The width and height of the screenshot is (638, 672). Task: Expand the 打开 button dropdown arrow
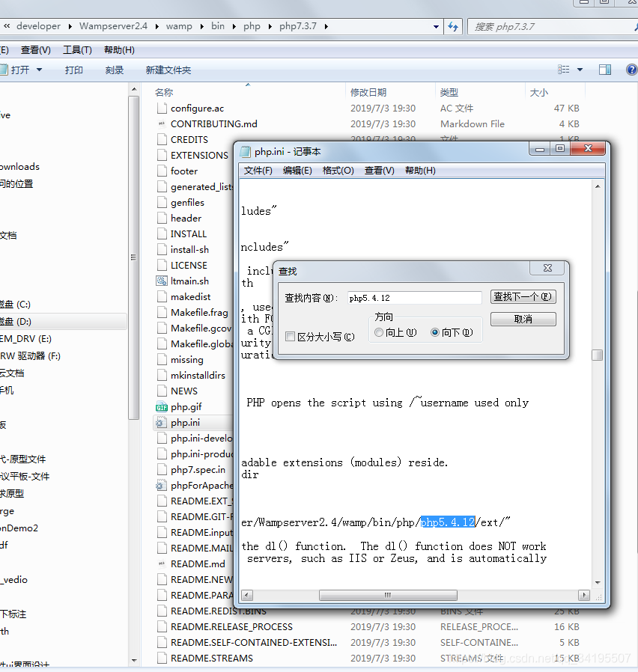pyautogui.click(x=40, y=70)
